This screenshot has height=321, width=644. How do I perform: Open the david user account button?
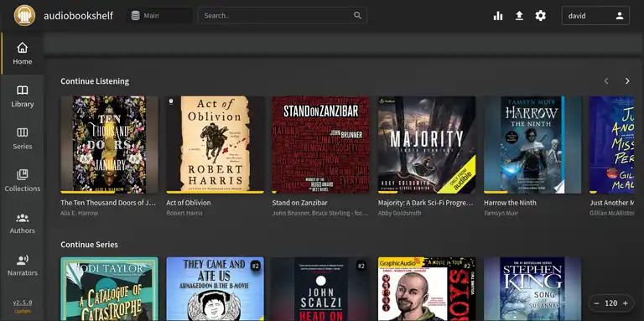pyautogui.click(x=595, y=16)
